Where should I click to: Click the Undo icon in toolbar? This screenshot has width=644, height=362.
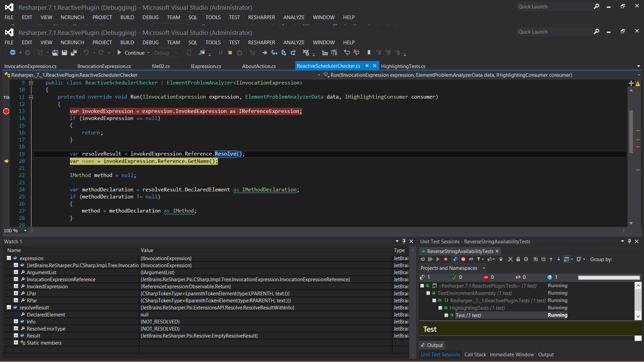86,53
